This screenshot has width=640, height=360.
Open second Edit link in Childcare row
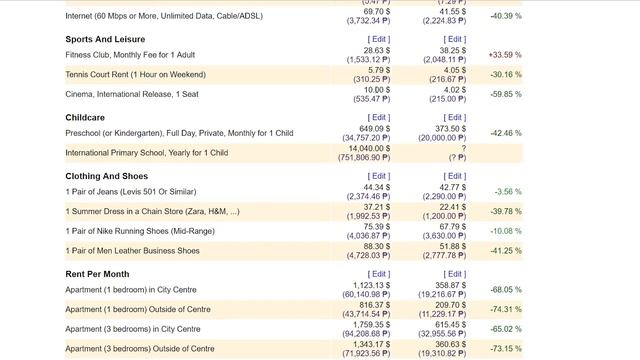click(455, 118)
